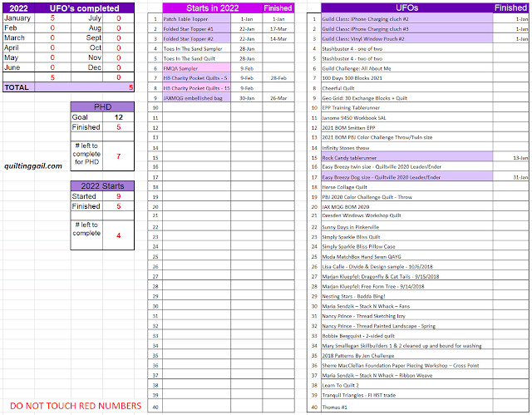Select the 30-Jan start date cell

pos(247,98)
